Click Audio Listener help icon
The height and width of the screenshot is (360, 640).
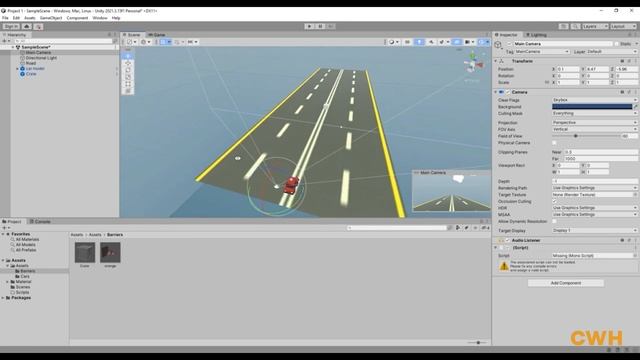coord(622,240)
